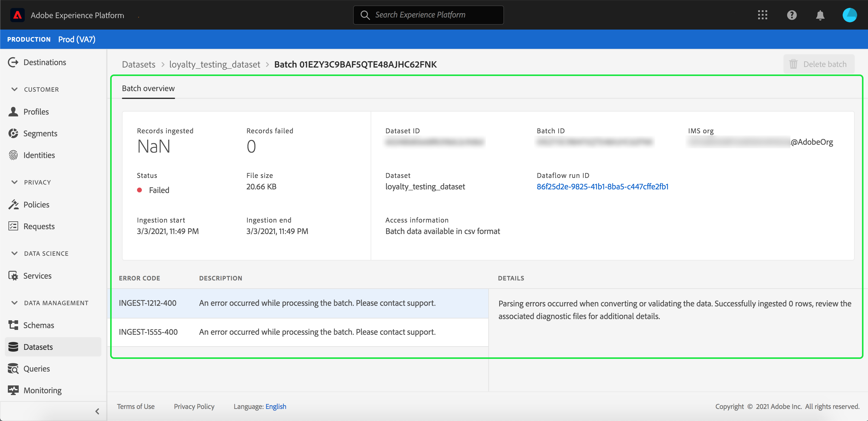Collapse the Data Science section
This screenshot has height=421, width=868.
pos(14,253)
